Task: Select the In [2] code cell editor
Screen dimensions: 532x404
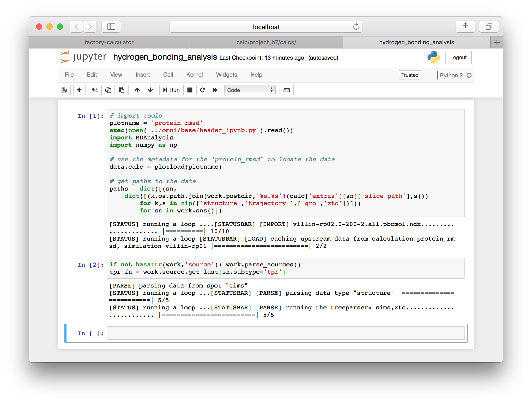Action: [286, 268]
